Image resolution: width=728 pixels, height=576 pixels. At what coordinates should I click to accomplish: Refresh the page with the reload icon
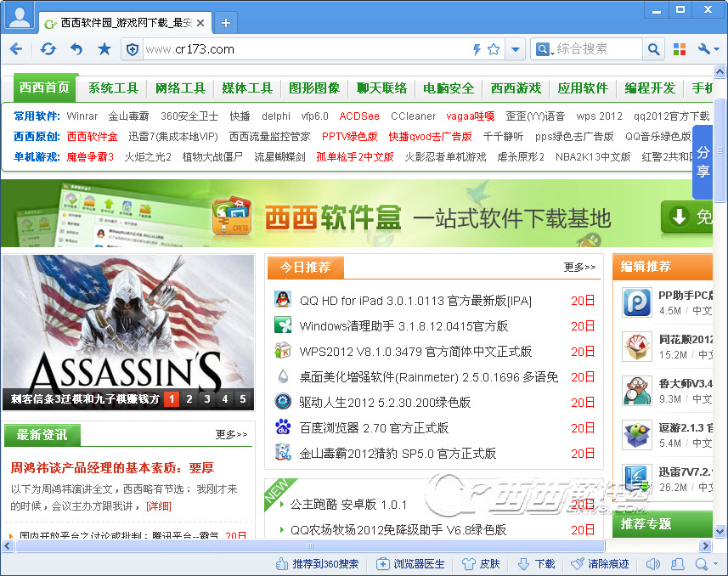click(48, 48)
